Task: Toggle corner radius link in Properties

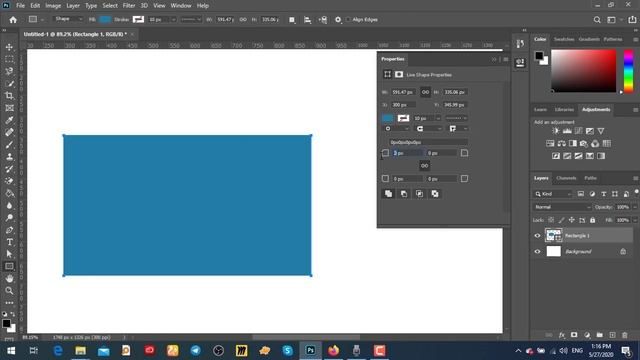Action: (x=424, y=166)
